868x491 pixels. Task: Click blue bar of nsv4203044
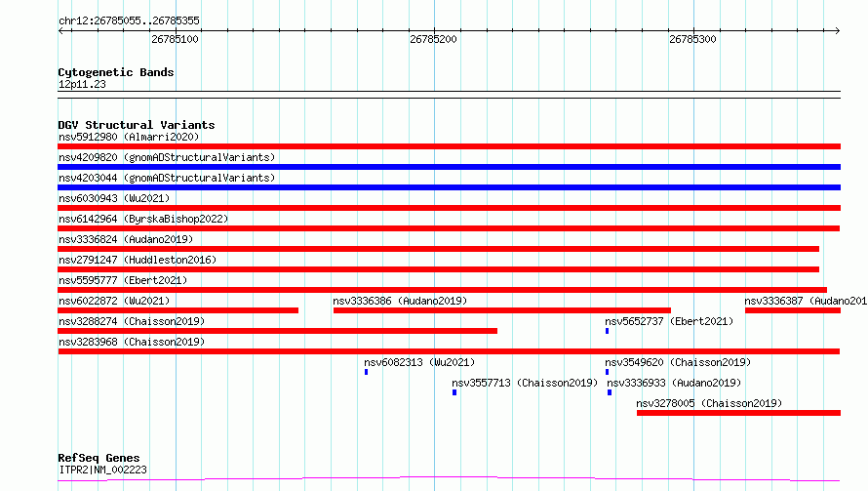point(449,187)
